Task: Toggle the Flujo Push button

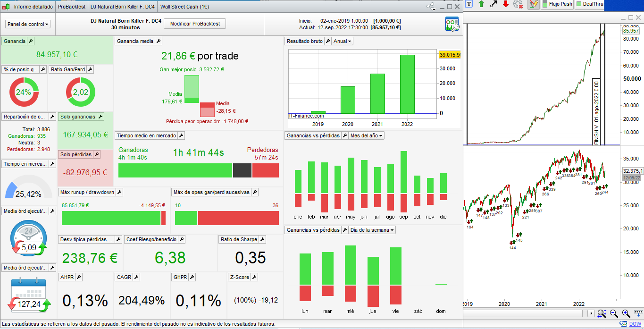Action: click(x=557, y=4)
